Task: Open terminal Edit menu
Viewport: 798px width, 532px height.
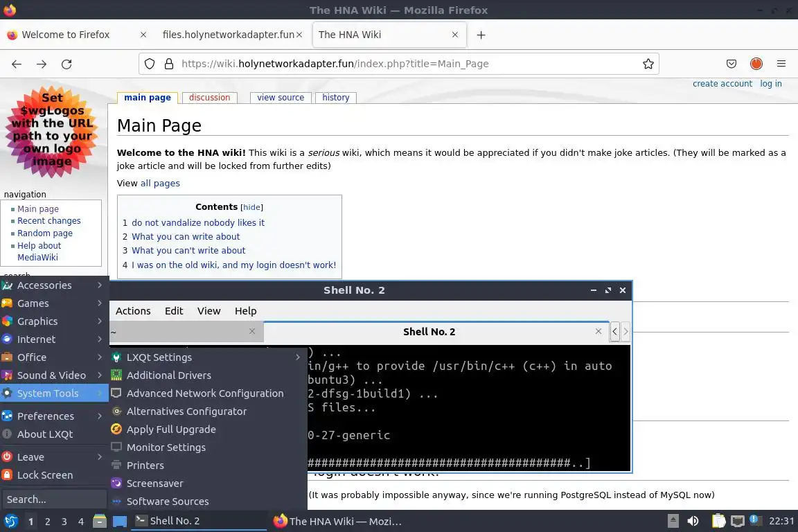Action: pyautogui.click(x=174, y=311)
